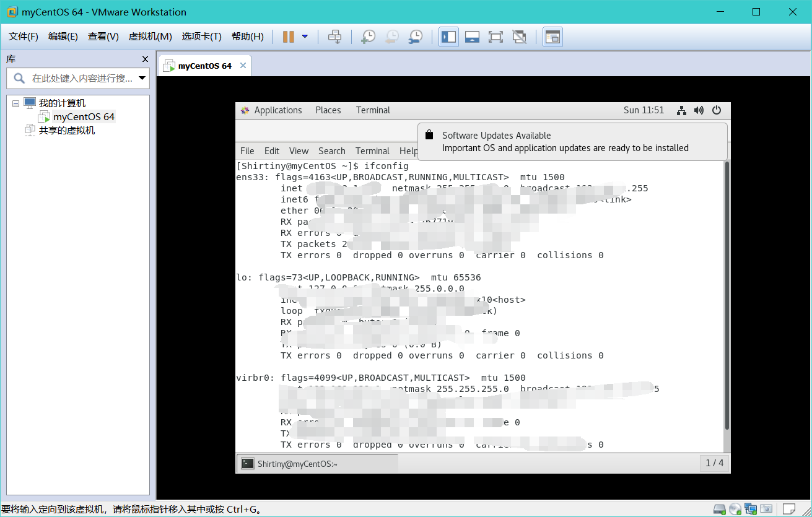This screenshot has height=517, width=812.
Task: Toggle the library sidebar view button
Action: (x=448, y=37)
